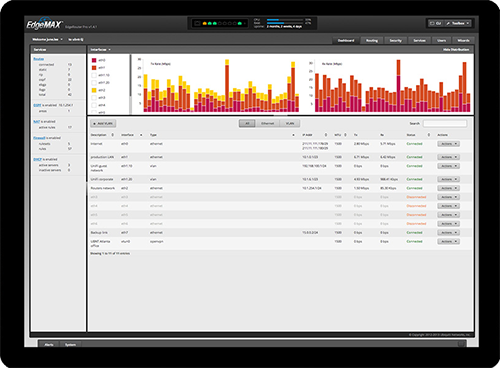This screenshot has height=368, width=500.
Task: Switch to the Users tab
Action: pos(442,41)
